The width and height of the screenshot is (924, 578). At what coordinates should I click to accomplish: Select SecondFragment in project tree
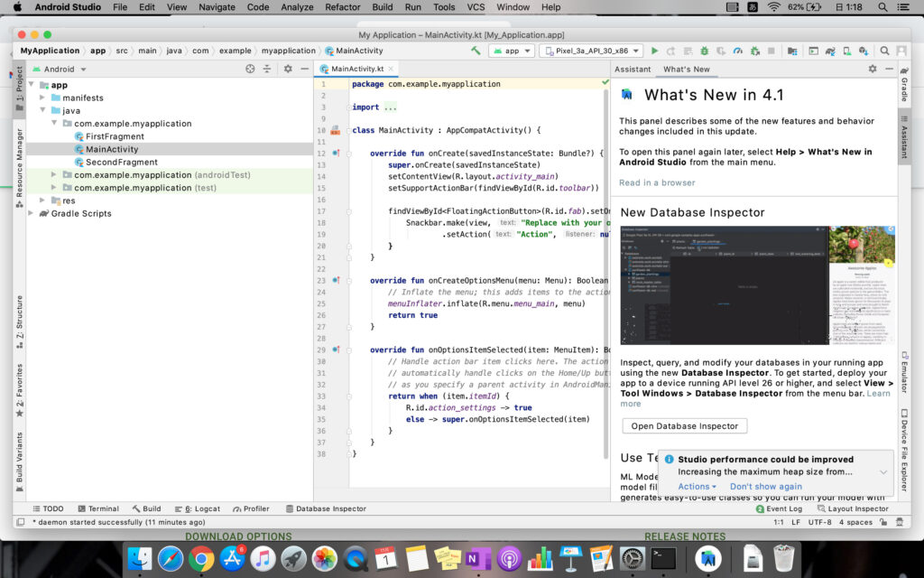point(122,163)
